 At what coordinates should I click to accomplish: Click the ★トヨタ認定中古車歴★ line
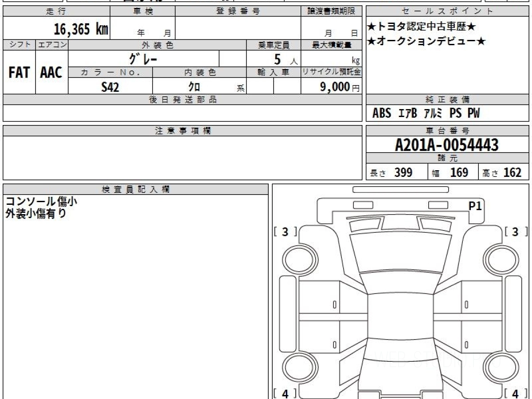422,27
